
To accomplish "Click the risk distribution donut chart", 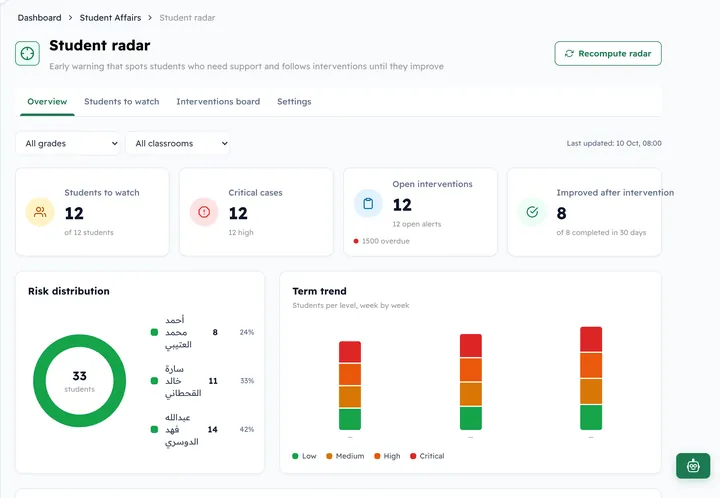I will coord(79,381).
